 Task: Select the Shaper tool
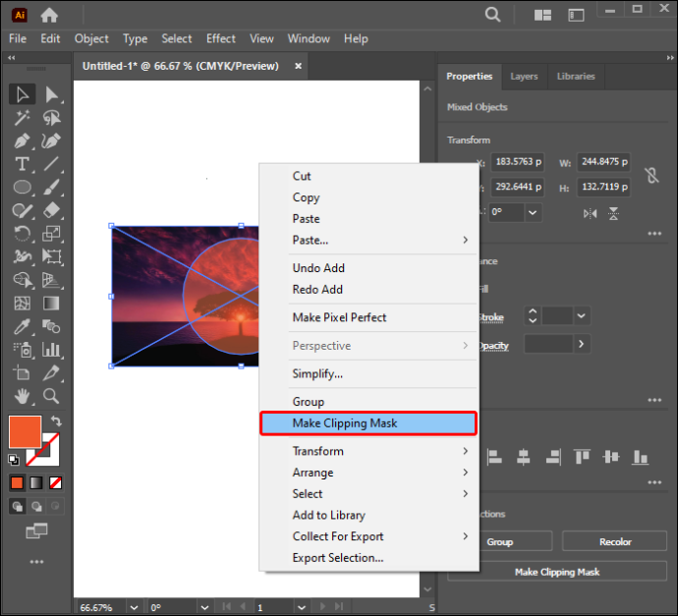pos(22,210)
